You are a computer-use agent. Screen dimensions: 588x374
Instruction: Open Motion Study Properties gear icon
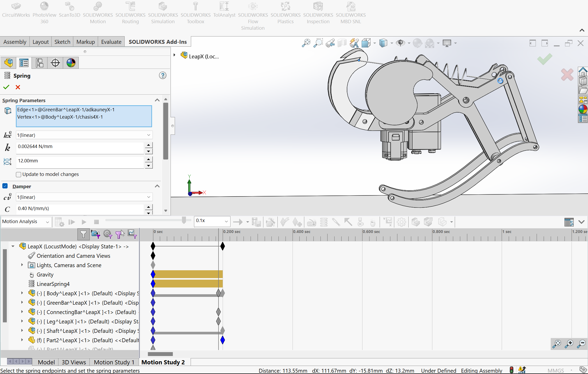pos(401,222)
